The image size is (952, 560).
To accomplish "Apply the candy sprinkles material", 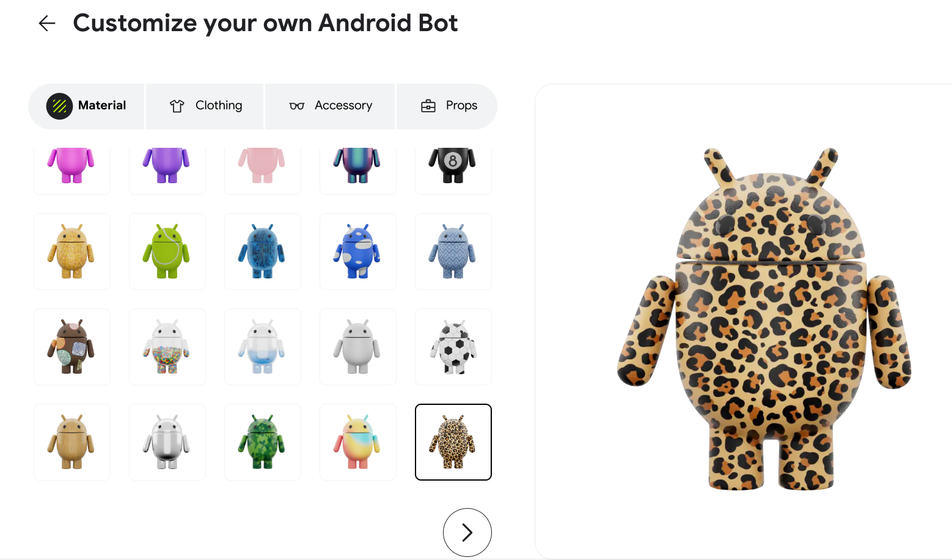I will click(x=167, y=346).
